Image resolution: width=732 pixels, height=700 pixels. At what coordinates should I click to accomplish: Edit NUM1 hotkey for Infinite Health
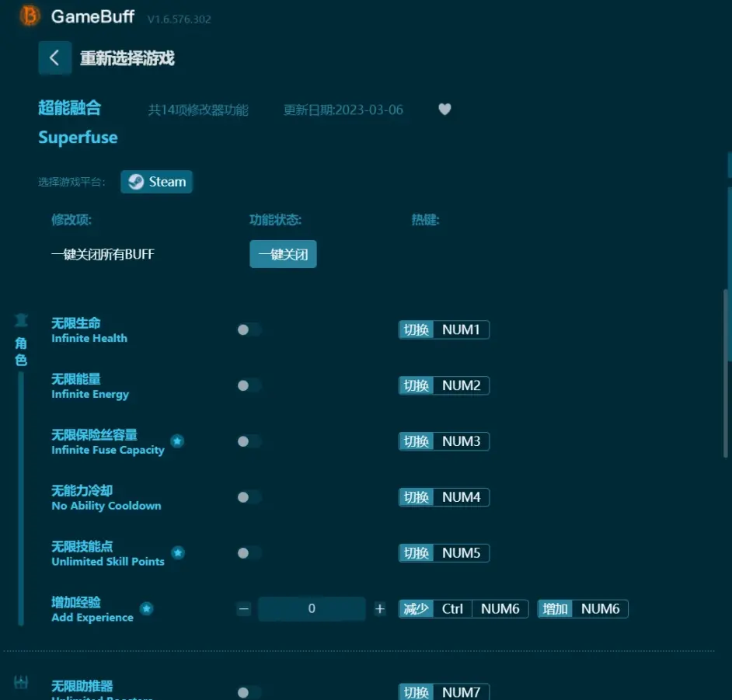click(x=444, y=330)
